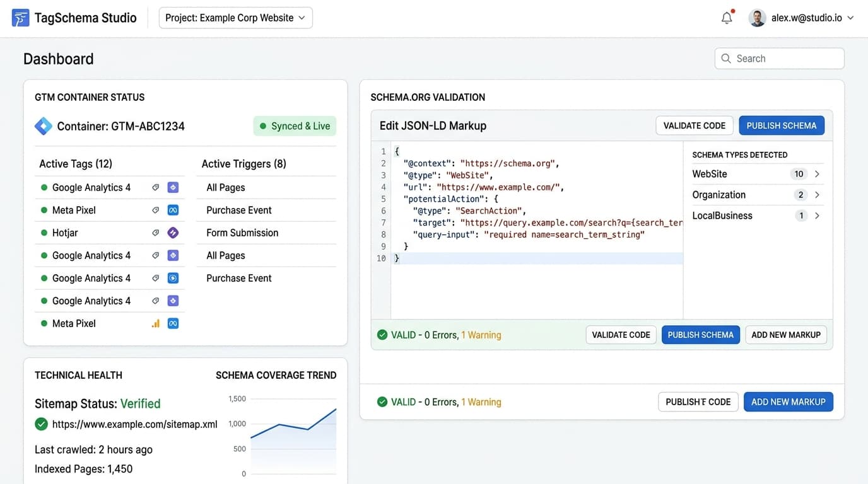The width and height of the screenshot is (868, 484).
Task: Expand the Organization schema type chevron
Action: click(817, 195)
